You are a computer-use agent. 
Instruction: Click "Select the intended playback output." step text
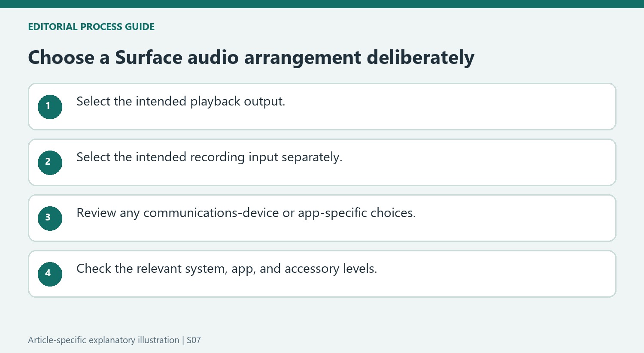coord(181,101)
